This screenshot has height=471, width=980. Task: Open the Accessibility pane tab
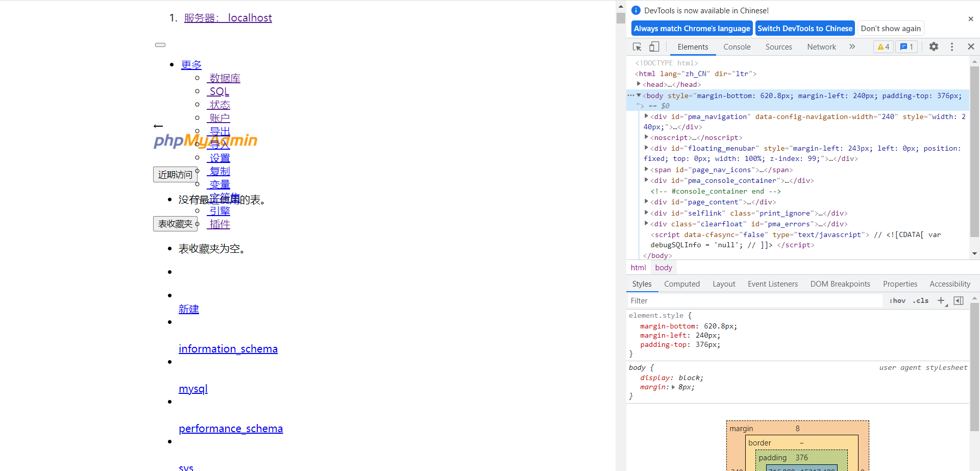tap(950, 284)
